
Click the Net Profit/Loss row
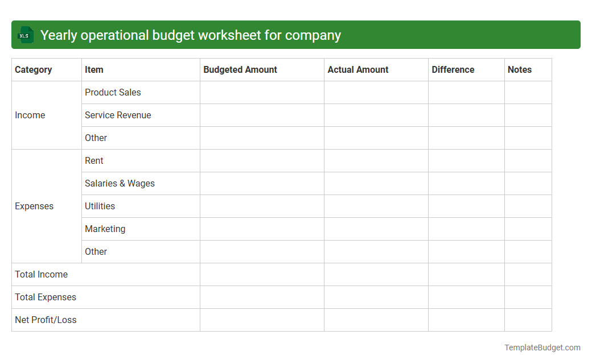click(x=46, y=320)
